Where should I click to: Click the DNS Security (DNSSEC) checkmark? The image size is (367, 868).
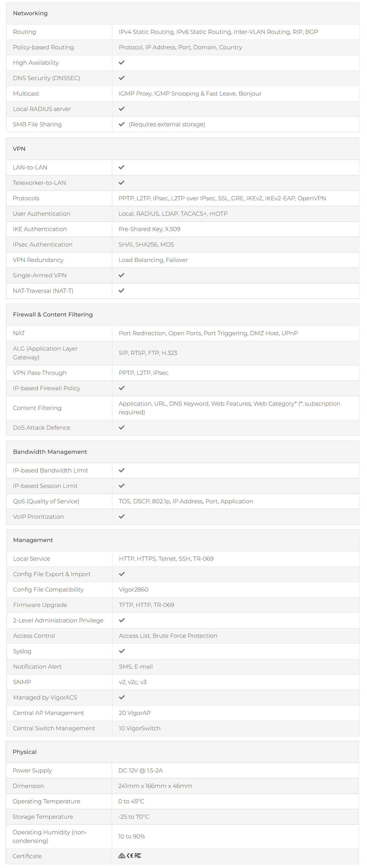[x=122, y=78]
